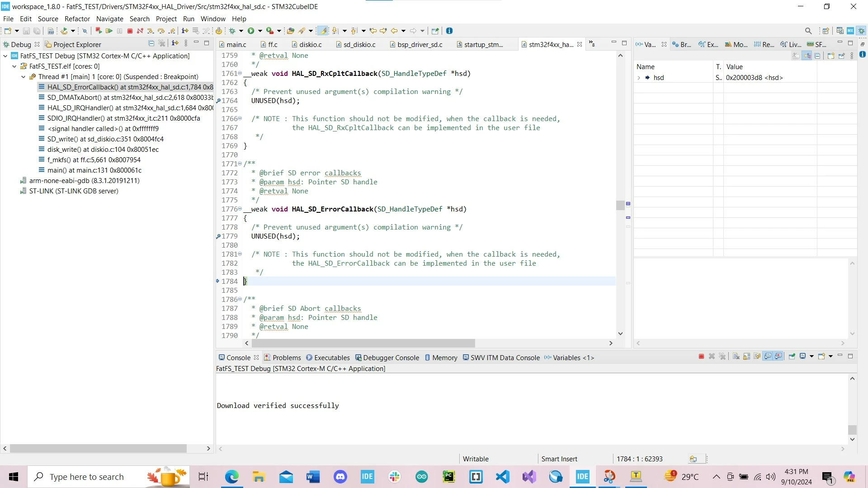Switch to the sd_diskio.c editor tab
Image resolution: width=868 pixels, height=488 pixels.
[355, 44]
